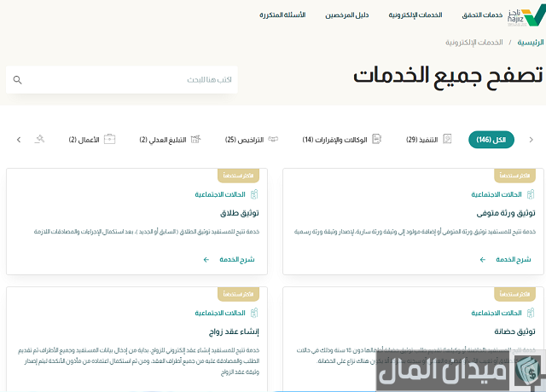Click the search magnifier icon

[x=17, y=80]
